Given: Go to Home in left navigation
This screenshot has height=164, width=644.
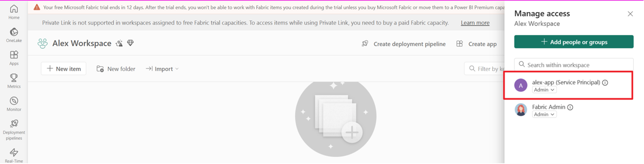Looking at the screenshot, I should pos(14,9).
